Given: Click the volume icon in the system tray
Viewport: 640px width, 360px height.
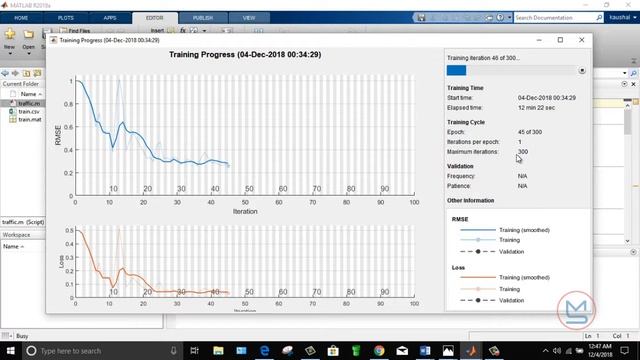Looking at the screenshot, I should pyautogui.click(x=557, y=351).
